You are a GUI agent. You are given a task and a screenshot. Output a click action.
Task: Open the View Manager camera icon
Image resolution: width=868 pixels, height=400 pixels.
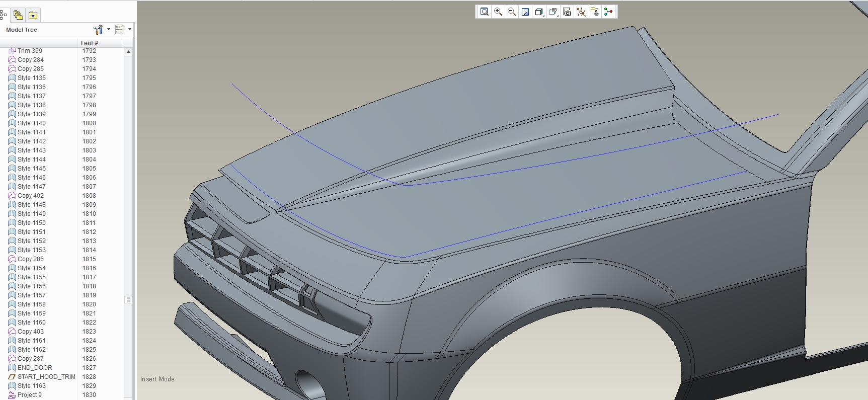pyautogui.click(x=567, y=12)
